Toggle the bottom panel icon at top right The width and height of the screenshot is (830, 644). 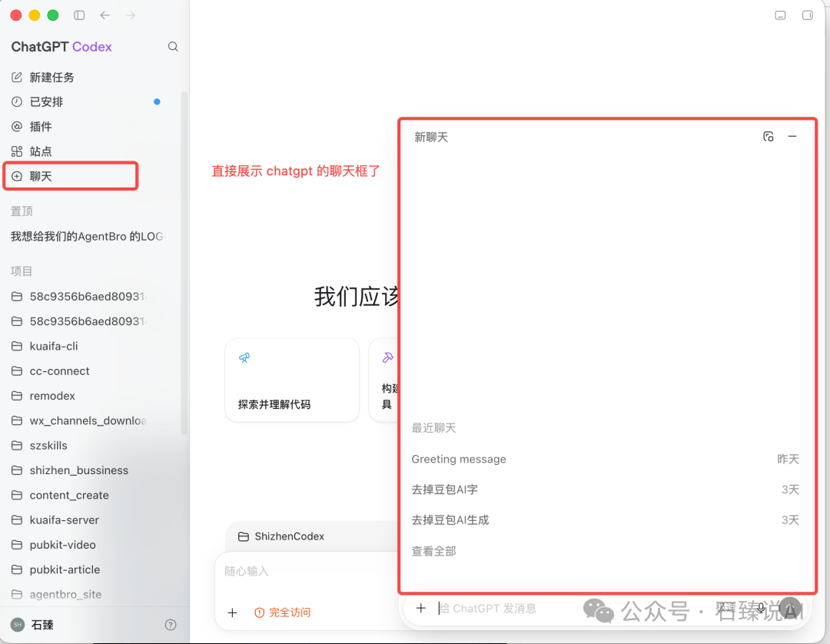click(780, 15)
